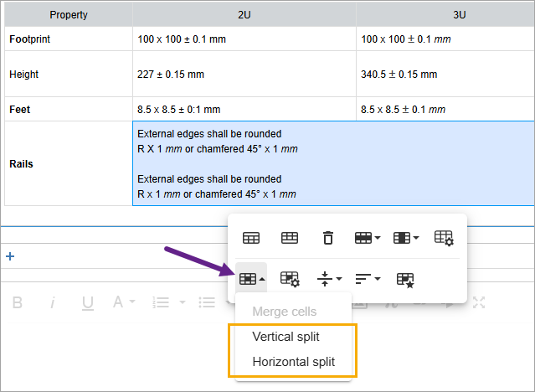Open the row options dropdown
Image resolution: width=535 pixels, height=392 pixels.
pos(368,238)
